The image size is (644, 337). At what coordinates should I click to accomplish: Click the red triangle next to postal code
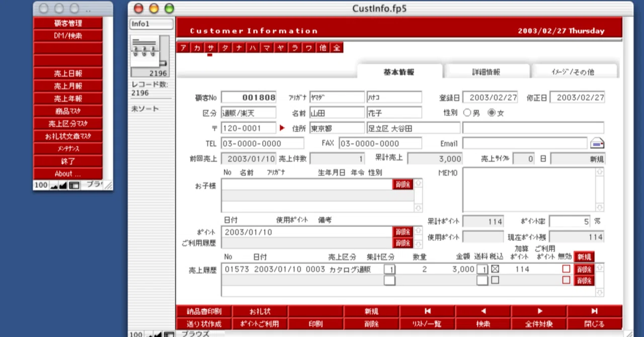pyautogui.click(x=282, y=128)
